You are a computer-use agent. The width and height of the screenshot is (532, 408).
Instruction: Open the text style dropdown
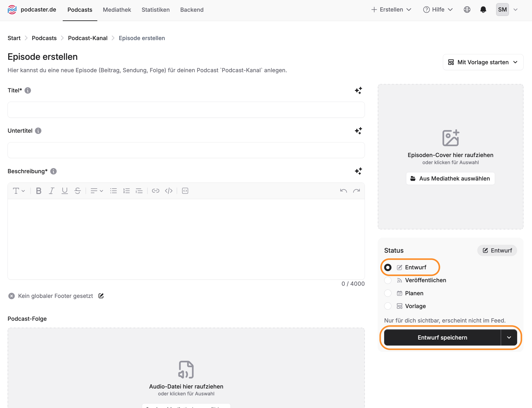point(19,191)
